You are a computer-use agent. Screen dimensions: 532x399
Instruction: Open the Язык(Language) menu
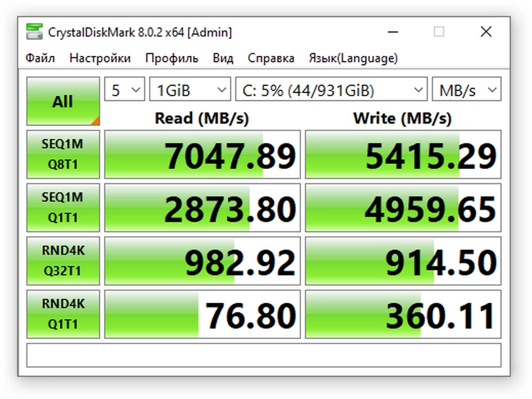click(x=353, y=58)
